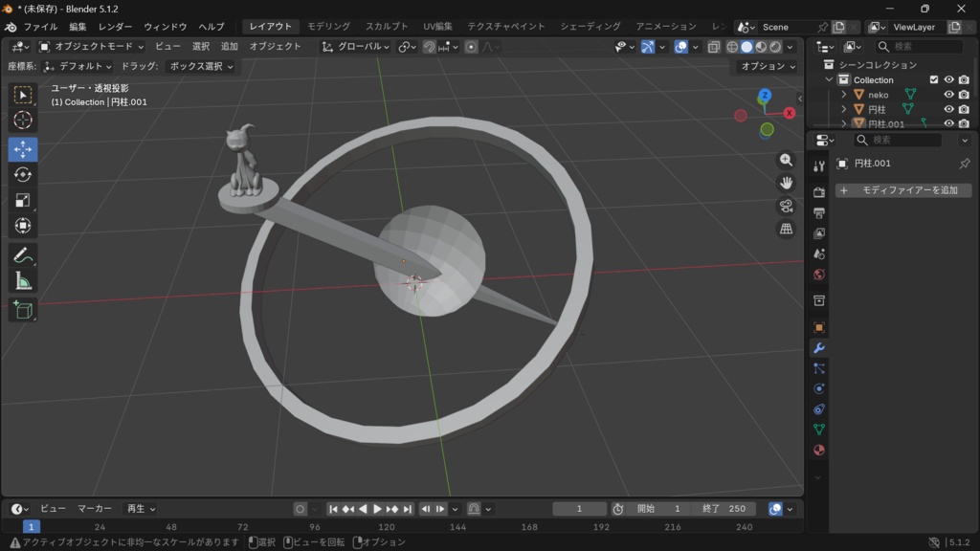
Task: Open Object properties tab
Action: (819, 327)
